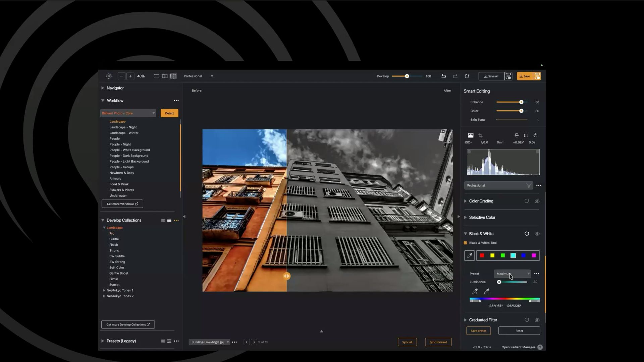The height and width of the screenshot is (362, 644).
Task: Click the Sync forward button
Action: 438,342
